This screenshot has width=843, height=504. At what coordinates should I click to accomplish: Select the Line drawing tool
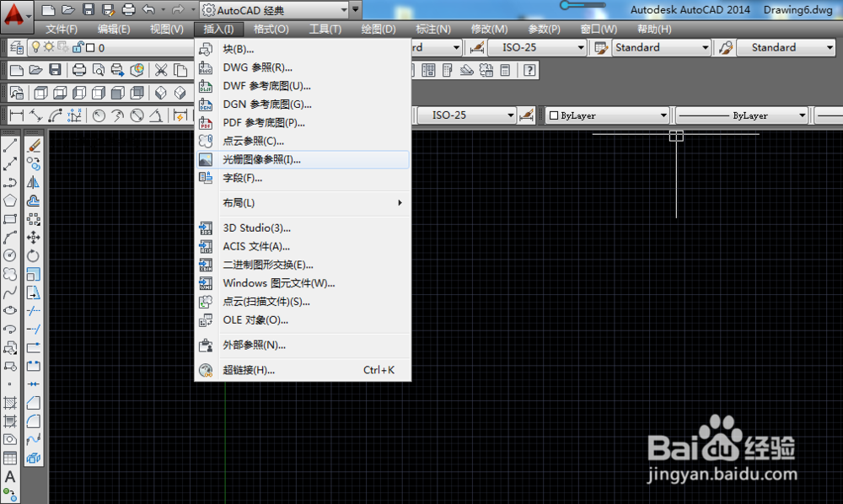coord(9,145)
